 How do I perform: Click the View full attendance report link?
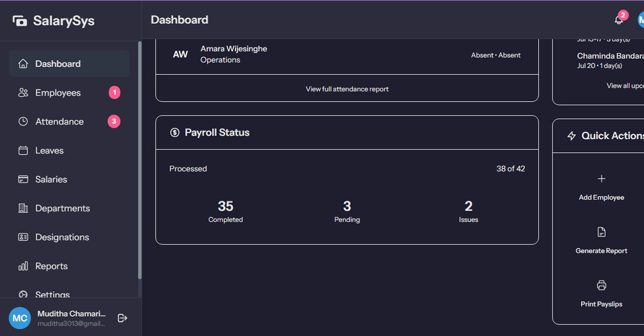347,89
